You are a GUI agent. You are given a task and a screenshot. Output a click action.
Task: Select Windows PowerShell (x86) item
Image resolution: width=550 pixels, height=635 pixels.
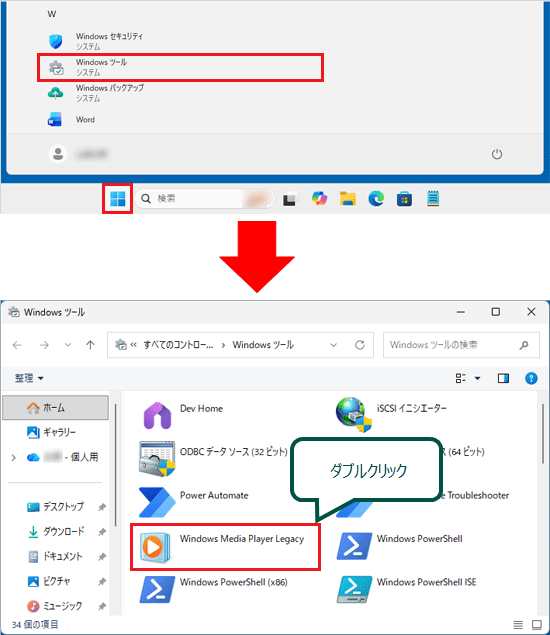[213, 589]
